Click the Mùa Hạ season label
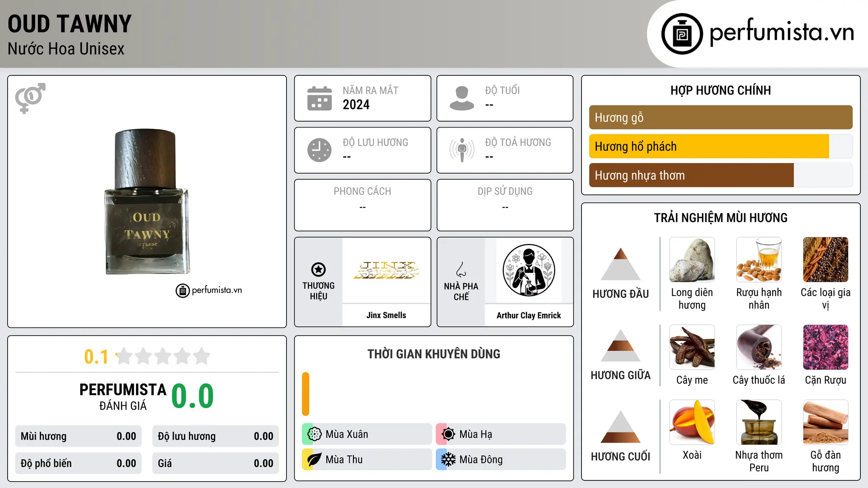This screenshot has width=868, height=488. coord(476,434)
